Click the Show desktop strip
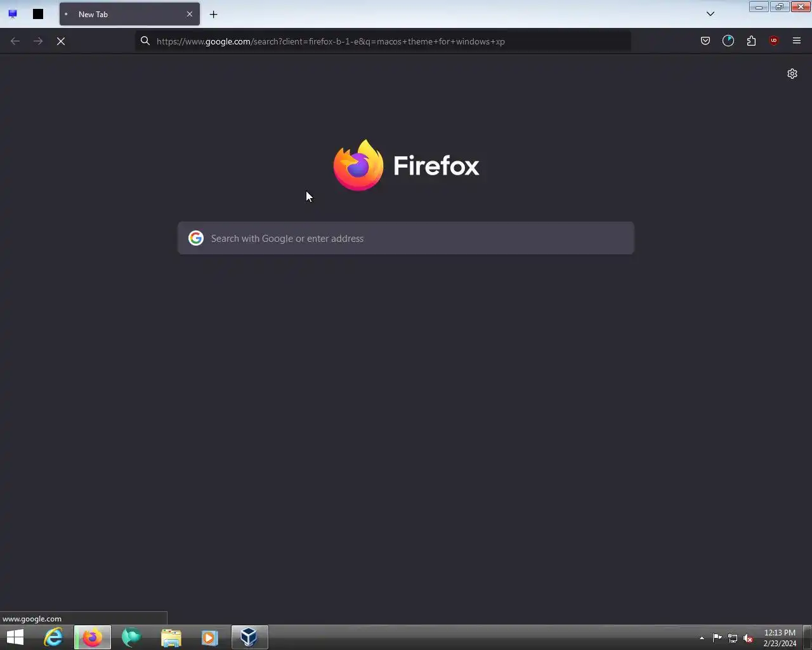812x650 pixels. (x=808, y=637)
